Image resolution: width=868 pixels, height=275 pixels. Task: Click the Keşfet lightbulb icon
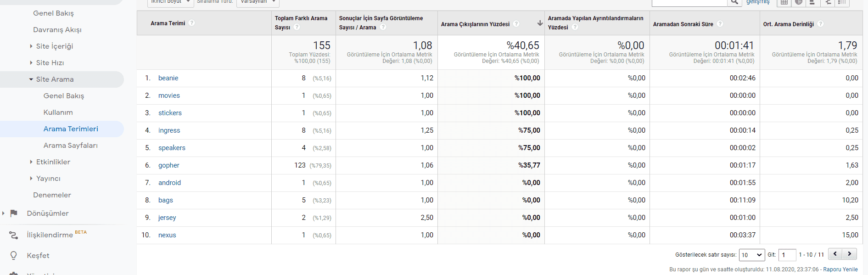(14, 255)
